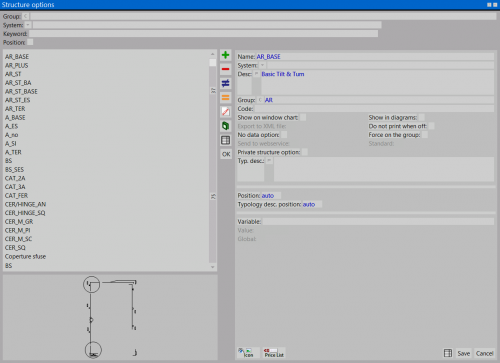Image resolution: width=500 pixels, height=363 pixels.
Task: Open the top Group filter lookup button
Action: pos(26,16)
